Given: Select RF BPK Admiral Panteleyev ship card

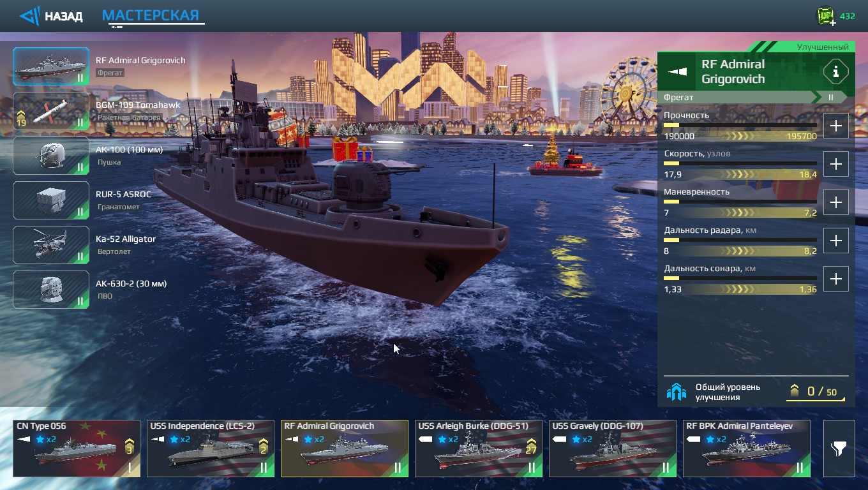Looking at the screenshot, I should tap(747, 449).
